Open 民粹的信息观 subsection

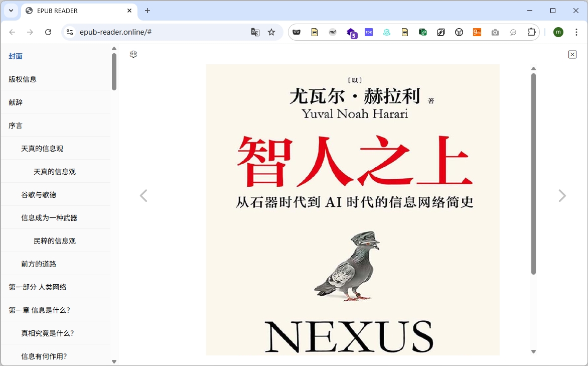pos(55,241)
